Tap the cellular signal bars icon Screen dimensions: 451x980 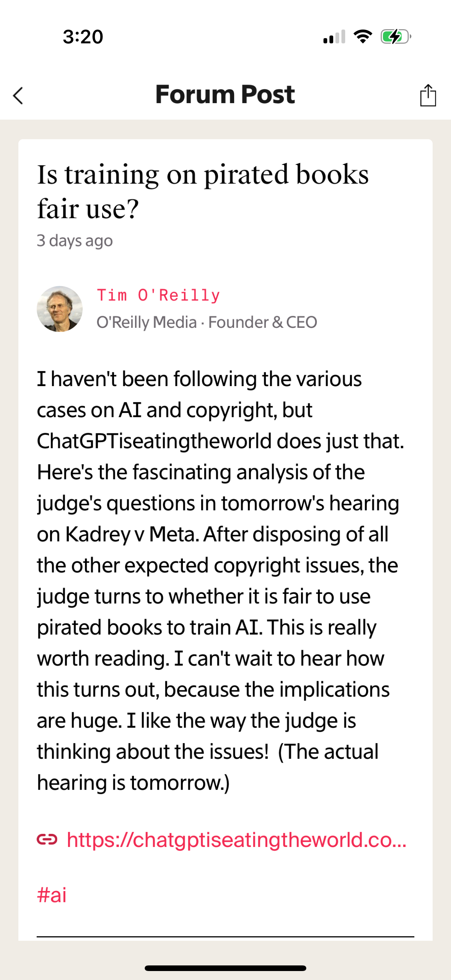point(334,37)
